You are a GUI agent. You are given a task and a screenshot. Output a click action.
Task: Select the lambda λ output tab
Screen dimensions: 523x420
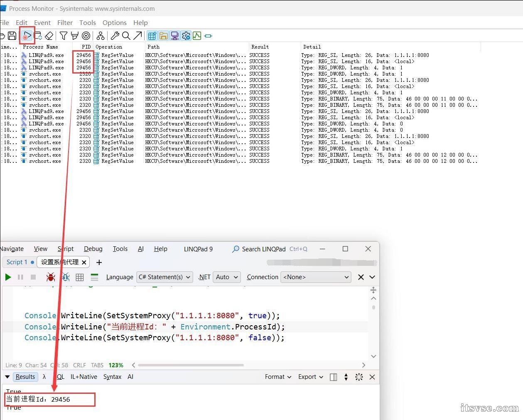[x=44, y=377]
